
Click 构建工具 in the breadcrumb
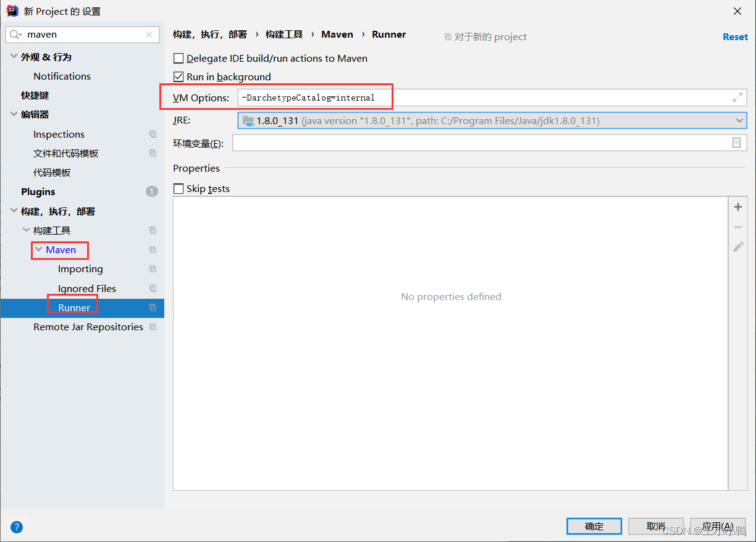284,35
